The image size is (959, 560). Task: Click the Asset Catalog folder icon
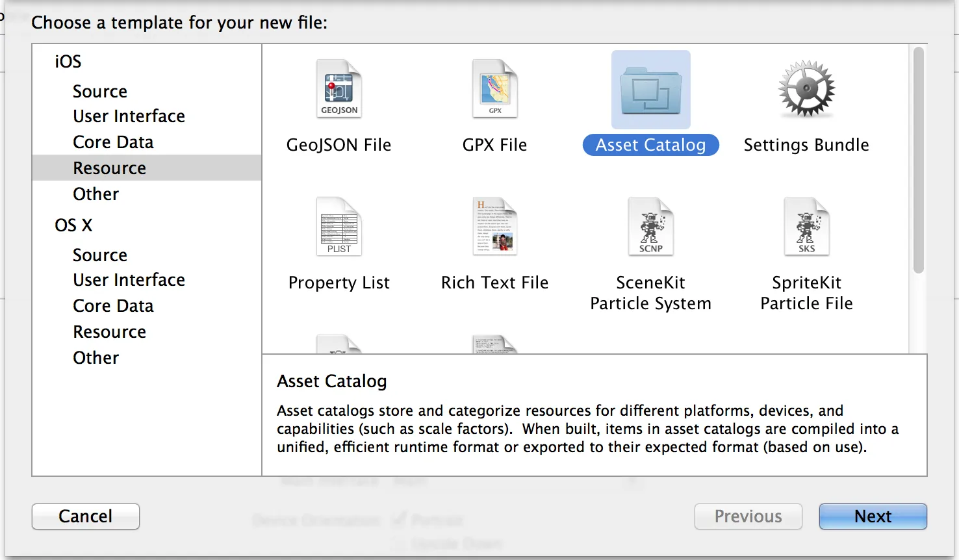651,90
